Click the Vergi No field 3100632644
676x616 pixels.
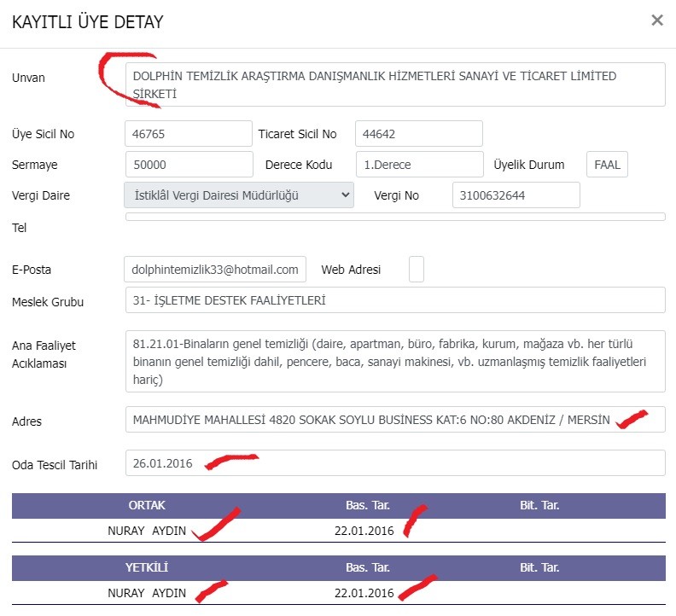click(516, 195)
